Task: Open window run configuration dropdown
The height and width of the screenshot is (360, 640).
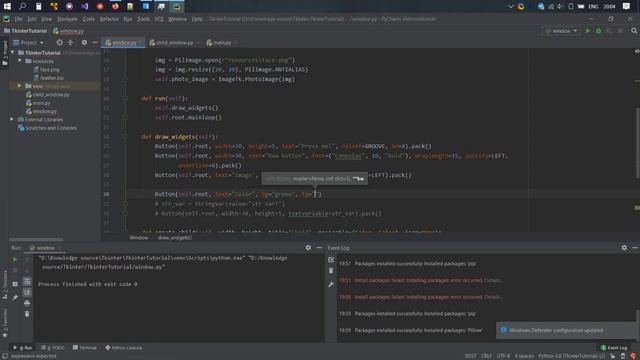Action: 562,31
